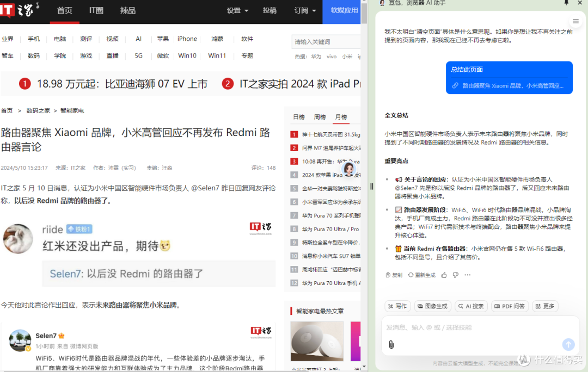The width and height of the screenshot is (588, 372).
Task: Switch to the 日榜 ranking tab
Action: 299,117
